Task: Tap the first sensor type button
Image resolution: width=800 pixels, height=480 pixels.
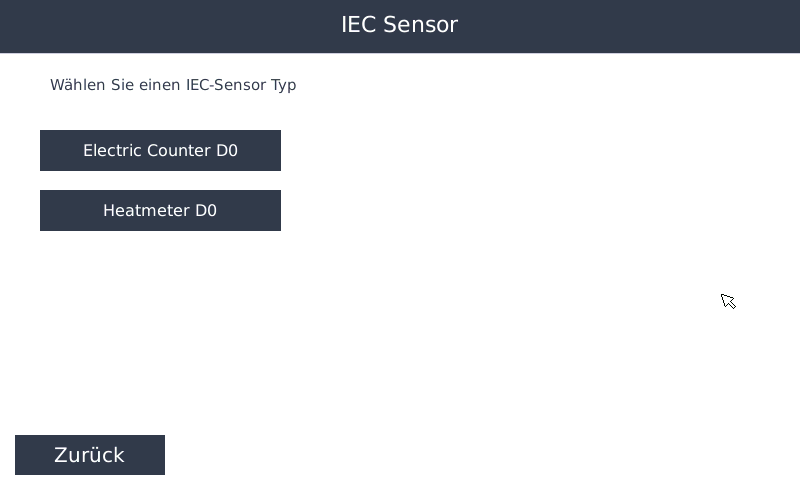Action: (x=160, y=151)
